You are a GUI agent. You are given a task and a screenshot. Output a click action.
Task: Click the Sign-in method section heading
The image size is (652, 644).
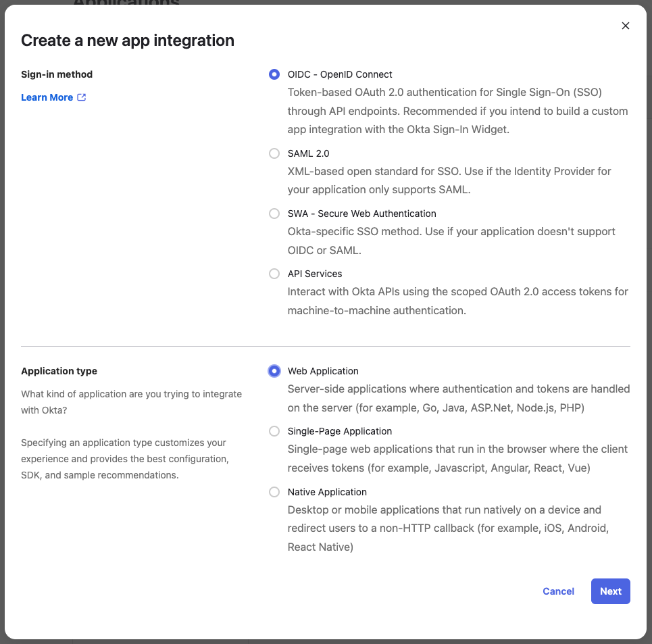point(57,74)
